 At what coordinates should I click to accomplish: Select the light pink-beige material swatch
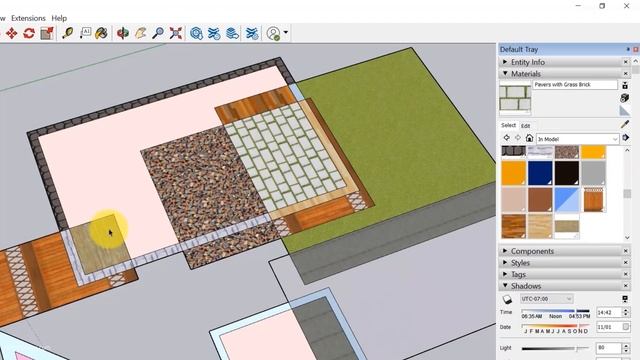pos(513,200)
